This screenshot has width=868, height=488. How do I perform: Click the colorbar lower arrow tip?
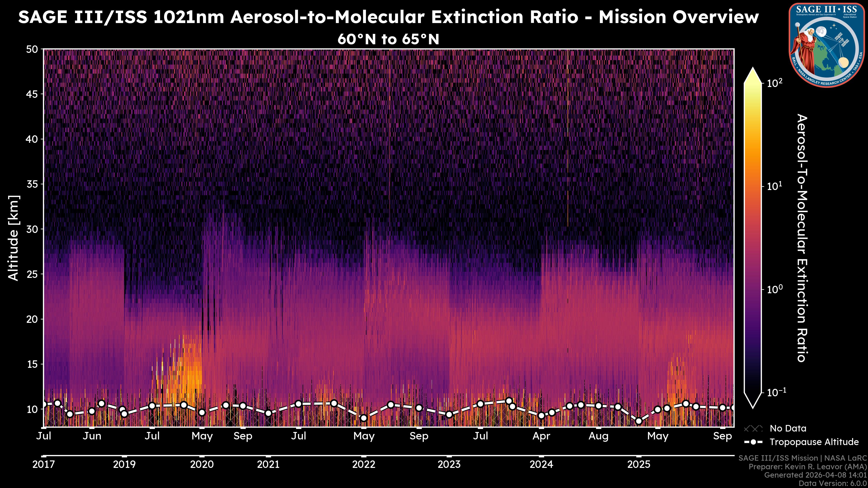point(753,406)
